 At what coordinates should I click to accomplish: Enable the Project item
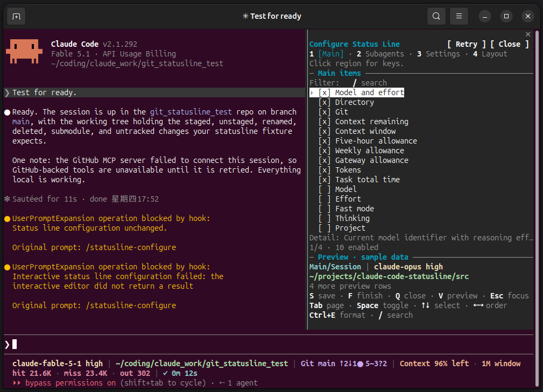pos(324,228)
